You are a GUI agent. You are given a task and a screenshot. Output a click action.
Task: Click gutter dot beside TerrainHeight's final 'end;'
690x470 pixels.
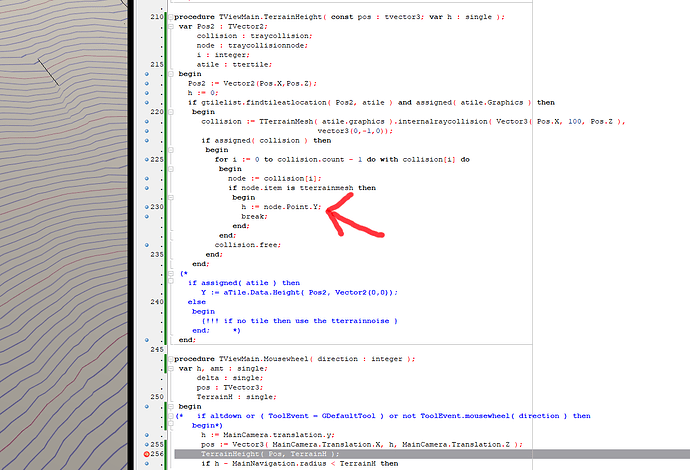[x=147, y=340]
